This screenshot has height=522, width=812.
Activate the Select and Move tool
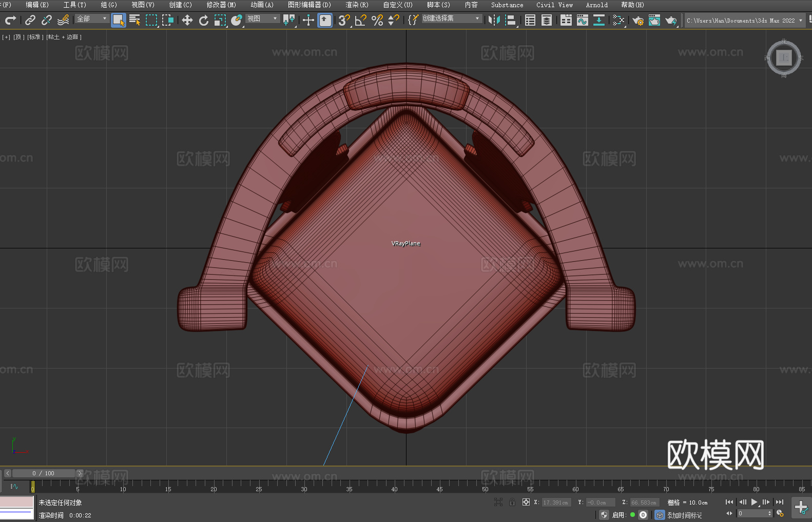(x=187, y=20)
